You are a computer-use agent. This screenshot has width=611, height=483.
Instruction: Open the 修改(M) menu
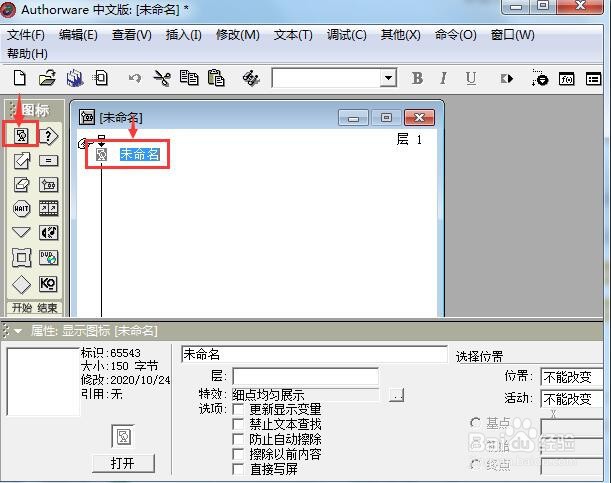click(x=238, y=35)
